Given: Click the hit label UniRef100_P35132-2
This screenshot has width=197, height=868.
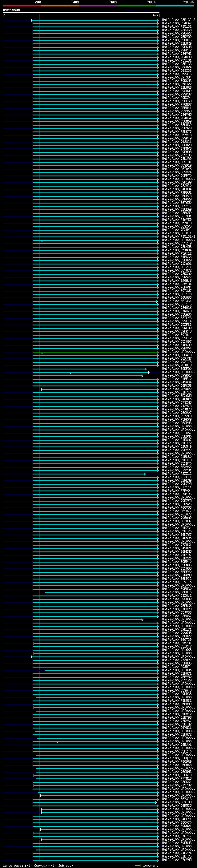Looking at the screenshot, I should (x=179, y=20).
